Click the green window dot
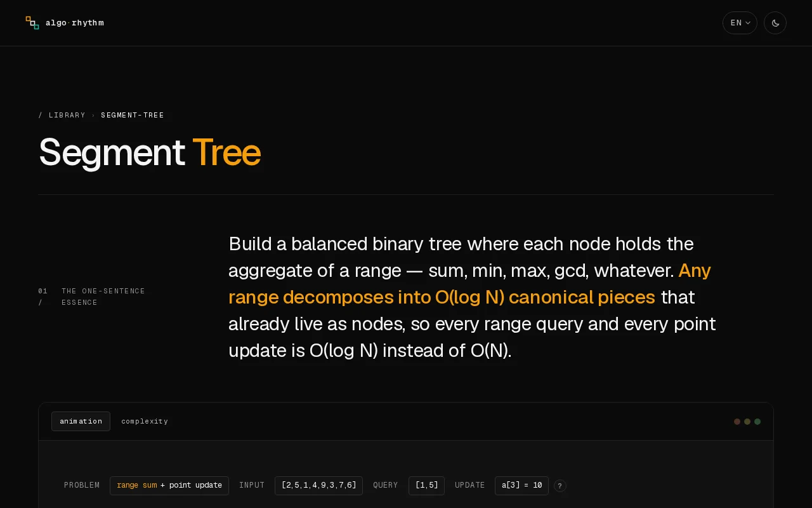812x508 pixels. point(757,422)
